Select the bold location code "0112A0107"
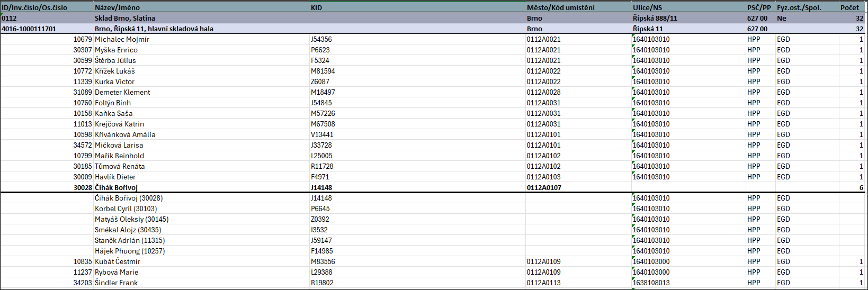868x290 pixels. pyautogui.click(x=544, y=187)
